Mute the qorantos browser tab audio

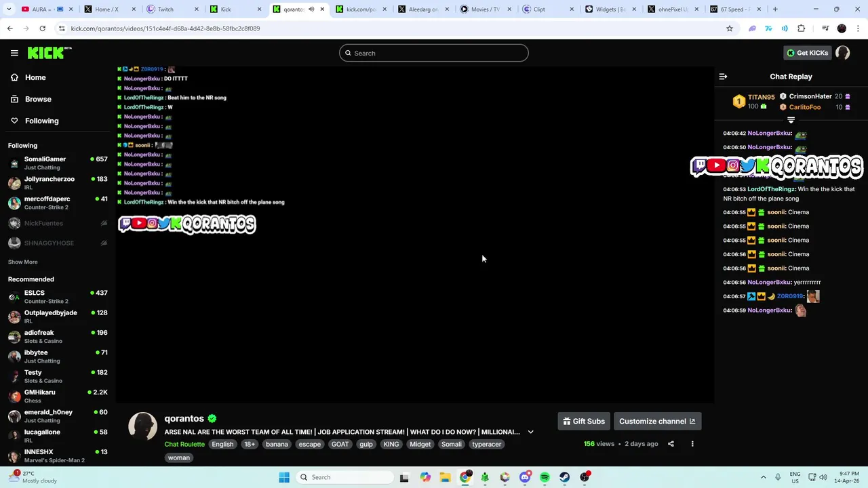311,9
